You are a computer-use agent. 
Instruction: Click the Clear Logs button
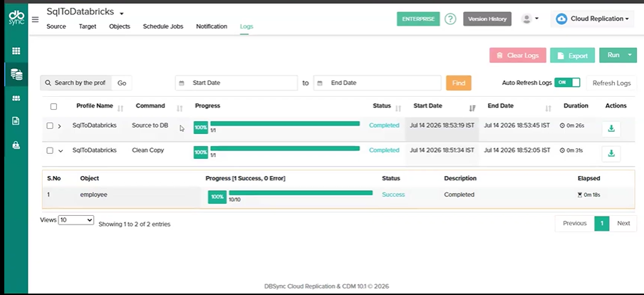(517, 56)
